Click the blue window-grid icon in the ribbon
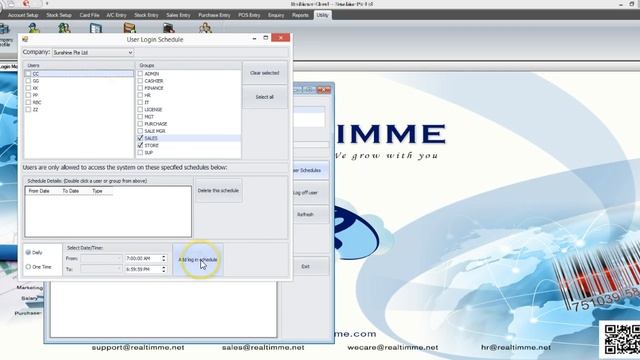The image size is (640, 360). [96, 28]
